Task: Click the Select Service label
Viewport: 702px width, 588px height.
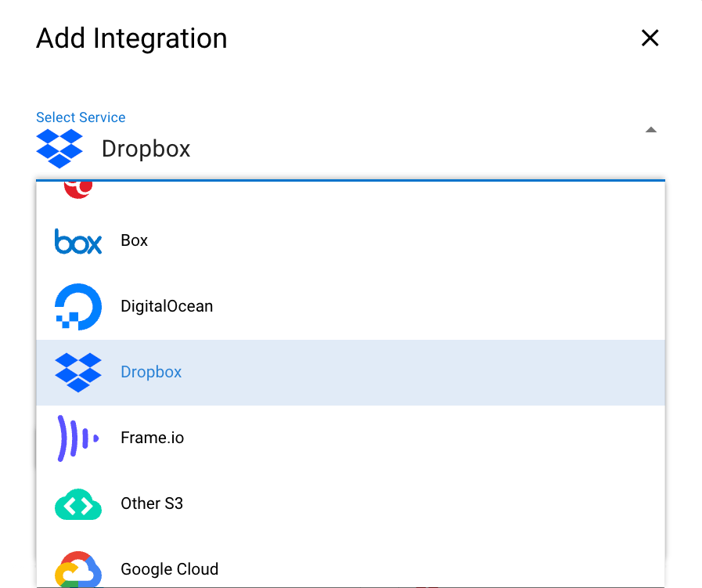Action: click(81, 117)
